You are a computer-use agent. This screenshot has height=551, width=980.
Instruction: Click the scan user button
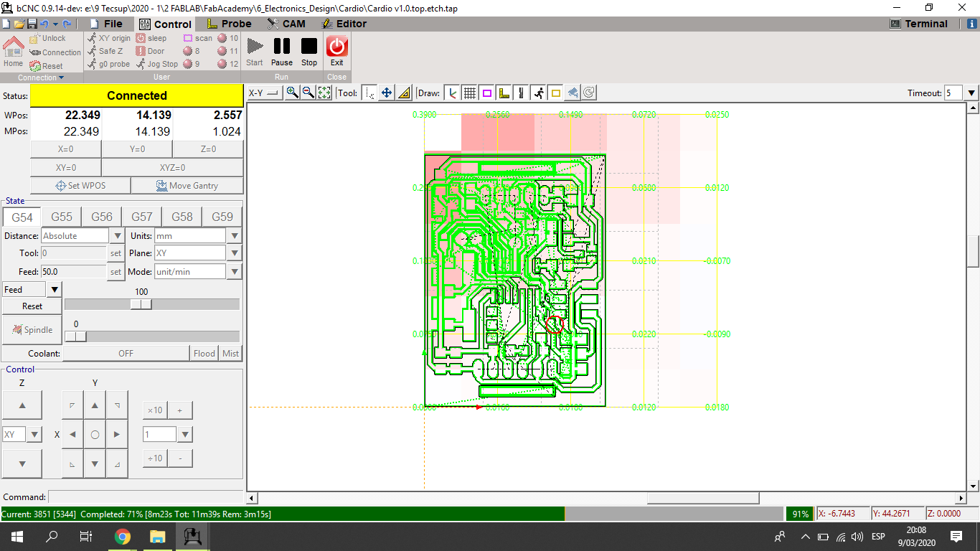[x=198, y=38]
